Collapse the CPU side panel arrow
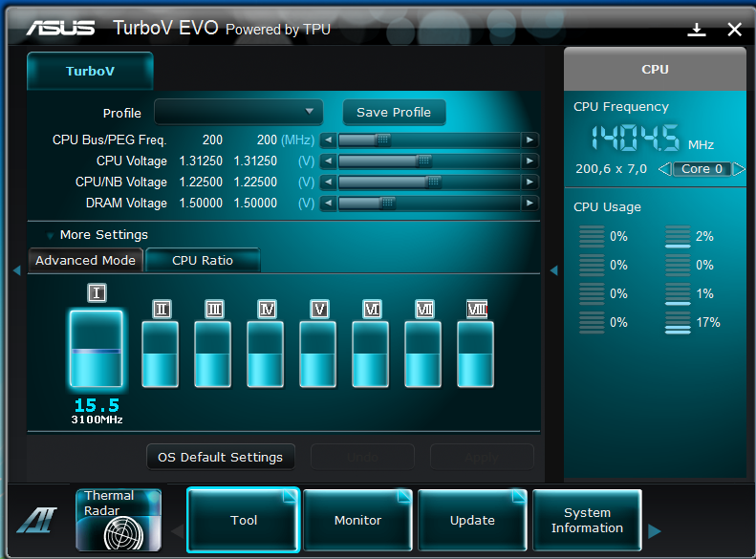Screen dimensions: 756x559 (553, 270)
